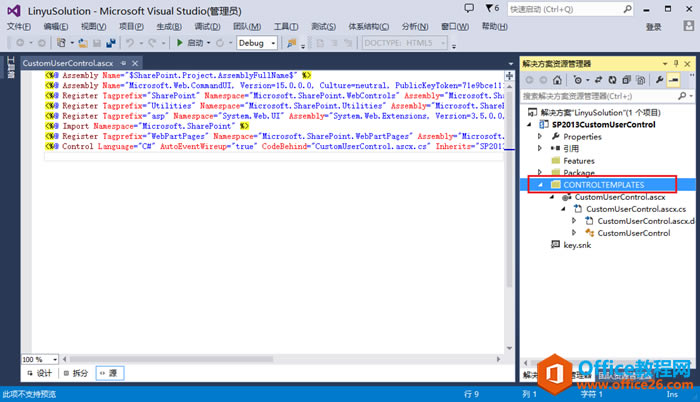Click the New Project toolbar icon
The width and height of the screenshot is (700, 402).
click(x=61, y=43)
